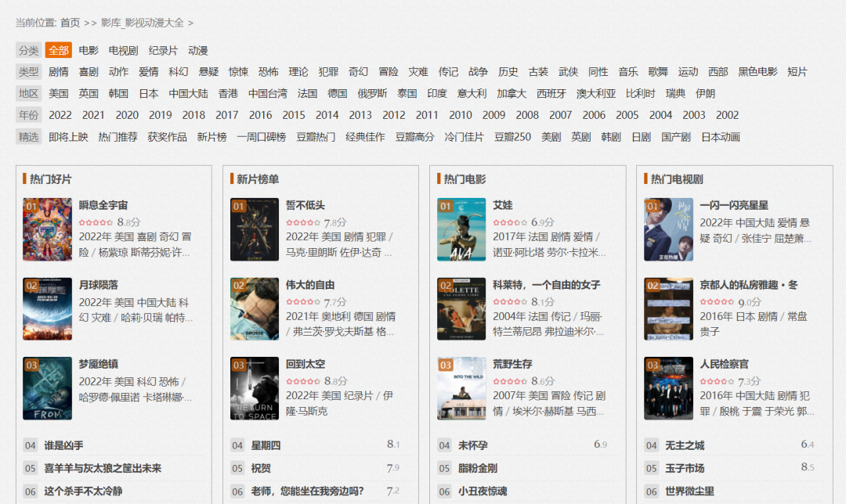Open the 暂不低头 poster image

click(255, 229)
